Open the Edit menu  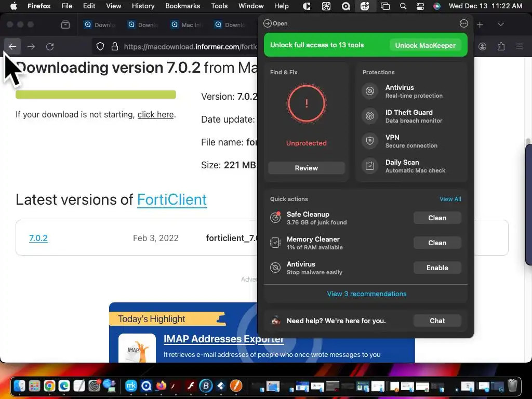tap(89, 6)
